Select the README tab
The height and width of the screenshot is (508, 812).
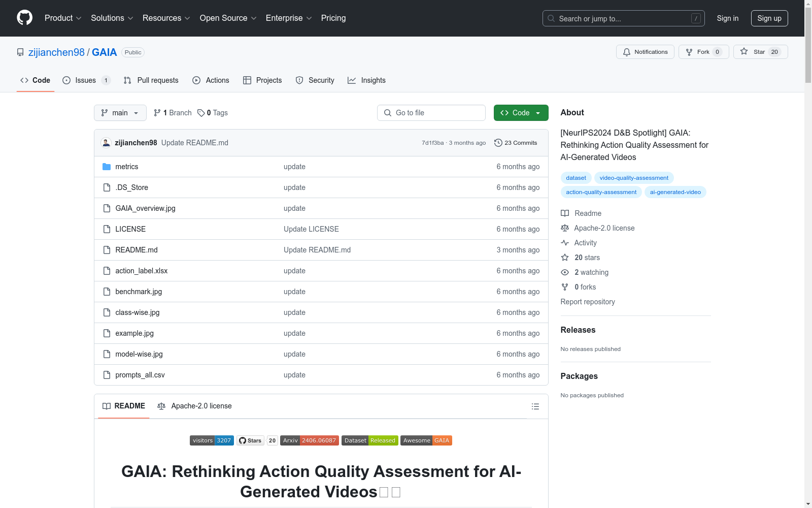click(x=124, y=406)
